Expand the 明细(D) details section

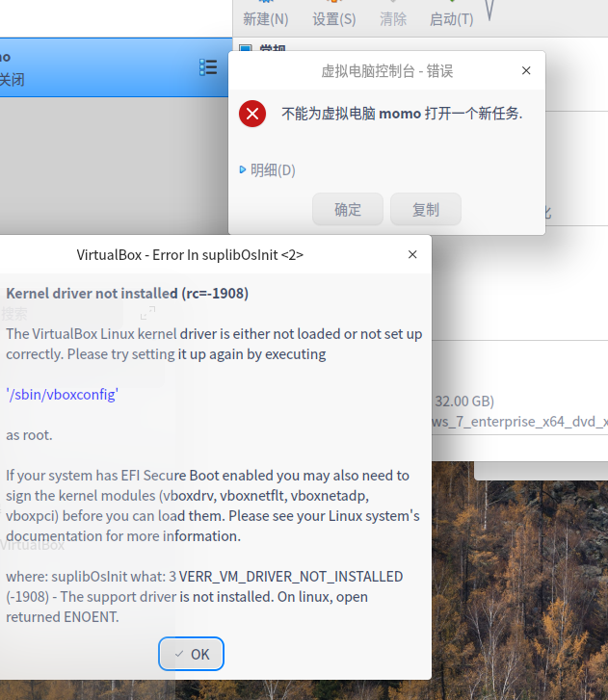[267, 170]
